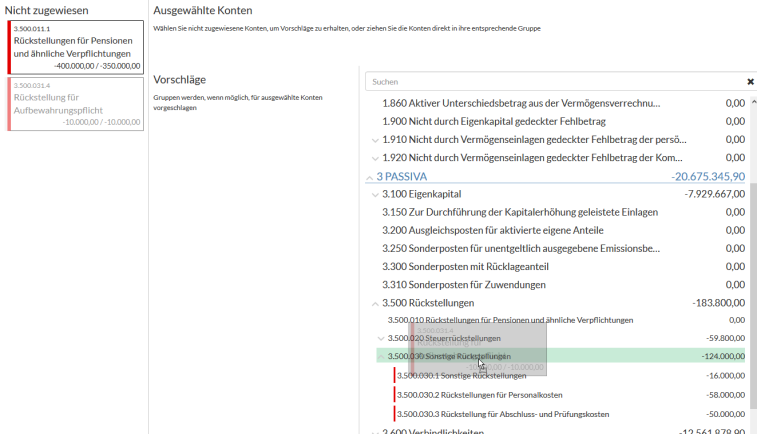Click the PASSIVA total -20.675.345,90

coord(708,176)
